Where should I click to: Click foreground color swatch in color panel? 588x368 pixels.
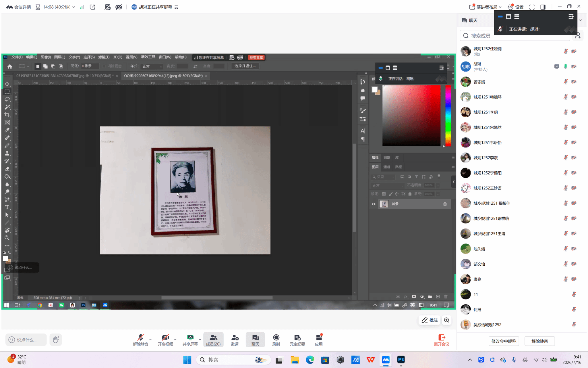(375, 89)
